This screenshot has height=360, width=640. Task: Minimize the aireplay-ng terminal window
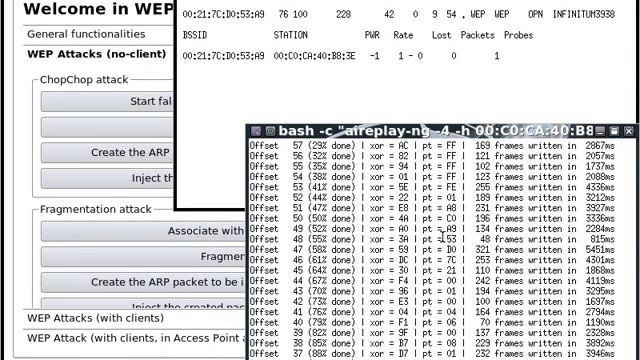coord(600,131)
